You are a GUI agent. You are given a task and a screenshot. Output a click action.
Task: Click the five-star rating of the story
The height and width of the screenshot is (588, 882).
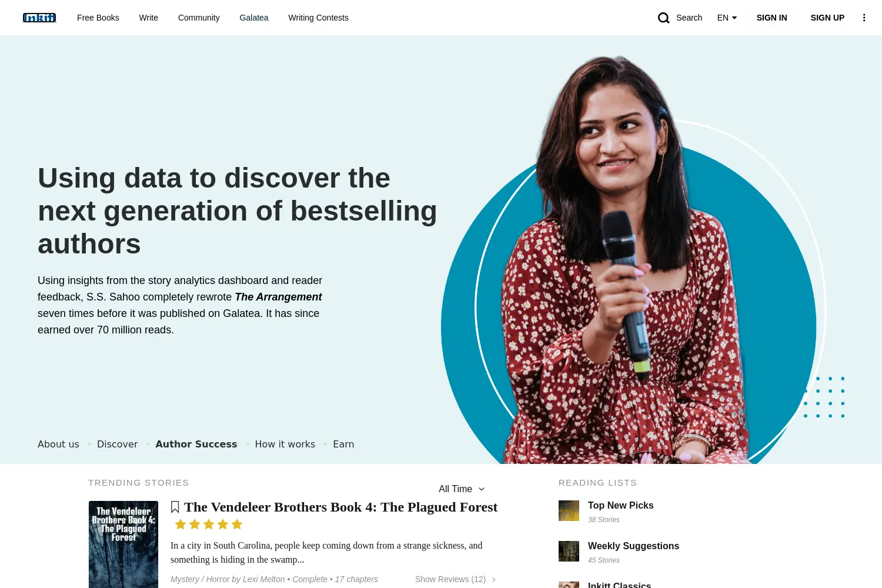pos(209,524)
